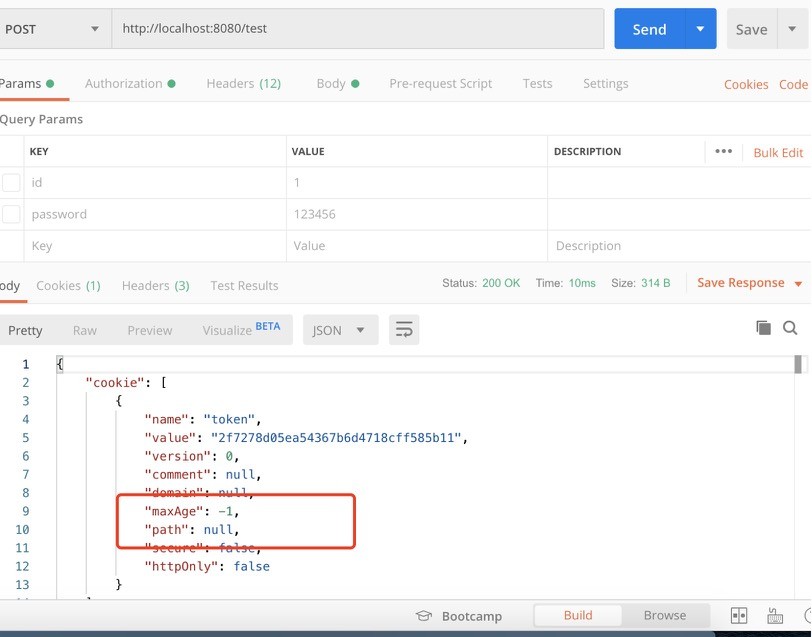Open the three-dots column options menu
812x637 pixels.
click(724, 152)
